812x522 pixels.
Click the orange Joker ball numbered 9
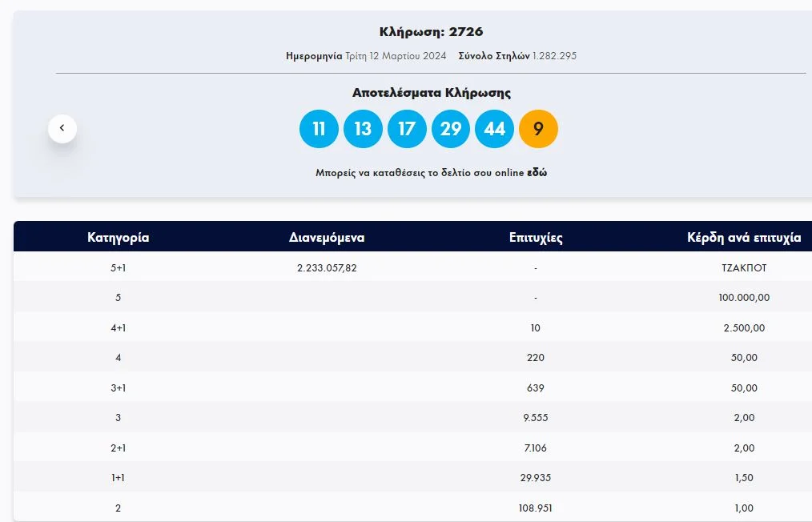[x=538, y=129]
